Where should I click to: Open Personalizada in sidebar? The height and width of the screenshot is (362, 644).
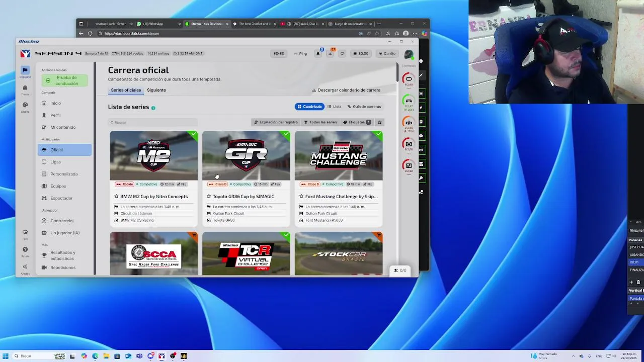pyautogui.click(x=64, y=174)
